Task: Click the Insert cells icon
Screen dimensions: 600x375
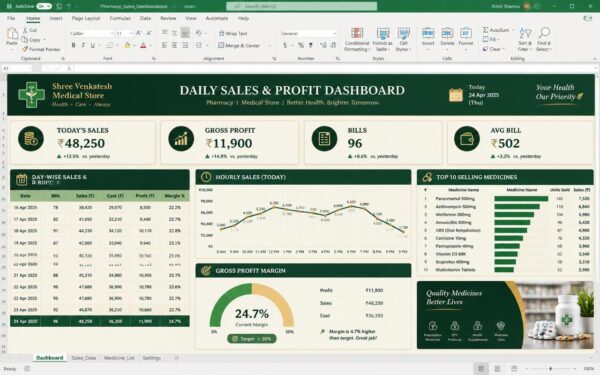Action: pos(428,33)
